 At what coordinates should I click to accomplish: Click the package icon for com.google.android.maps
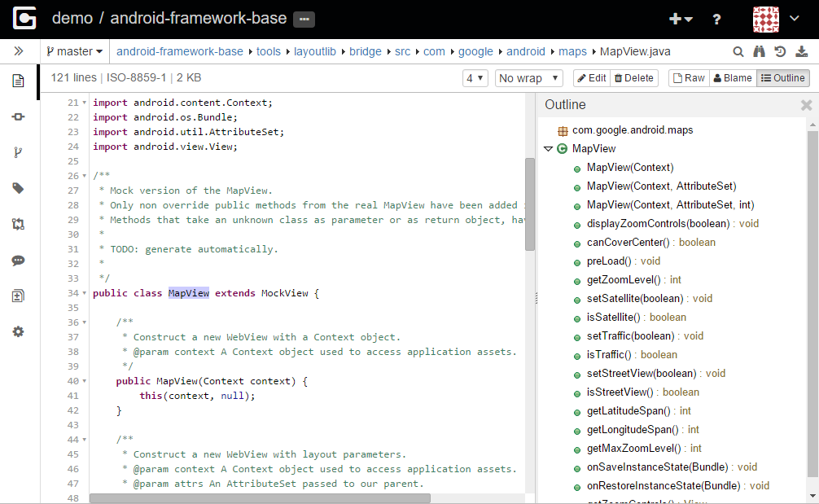[563, 130]
